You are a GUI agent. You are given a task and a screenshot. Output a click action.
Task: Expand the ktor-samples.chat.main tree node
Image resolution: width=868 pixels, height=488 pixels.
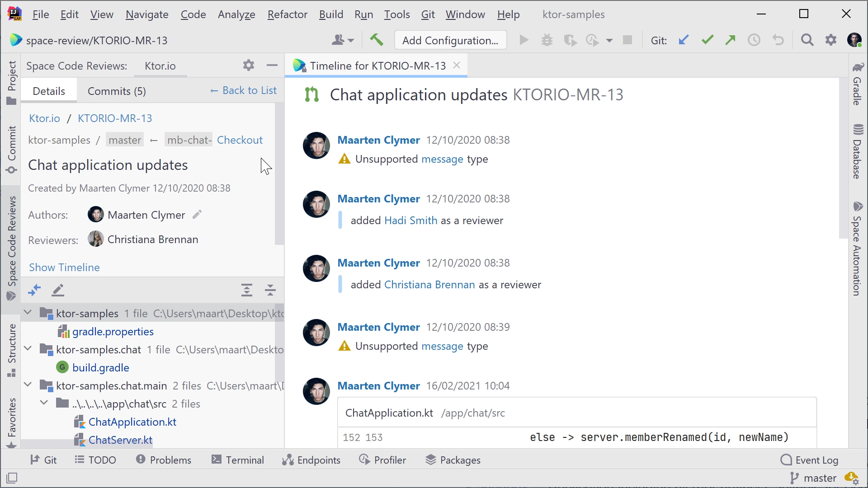(x=28, y=385)
